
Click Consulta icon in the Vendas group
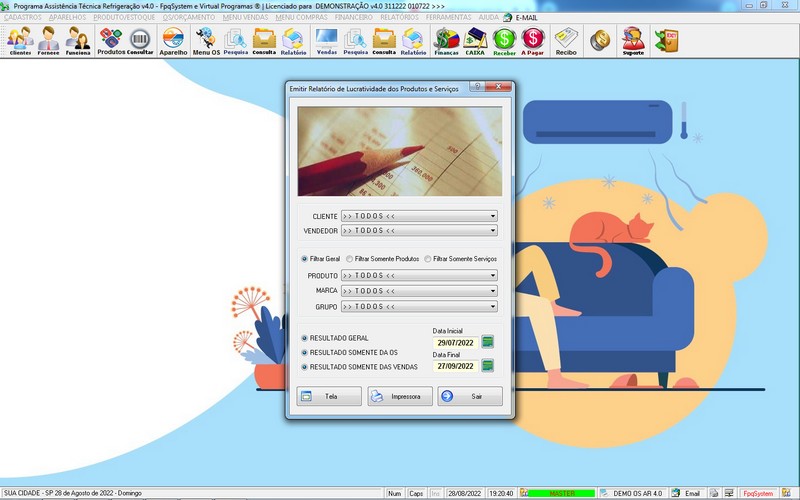pyautogui.click(x=384, y=41)
